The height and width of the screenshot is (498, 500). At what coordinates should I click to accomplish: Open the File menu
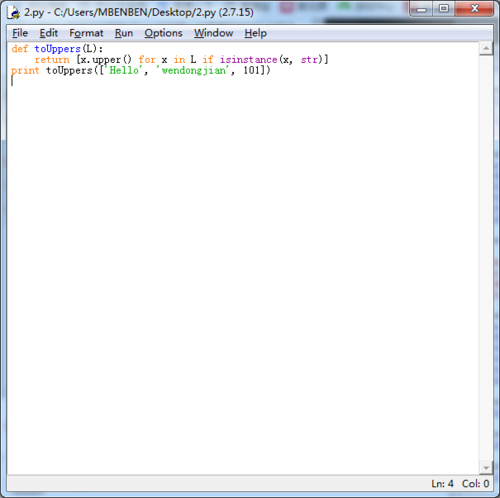coord(20,33)
